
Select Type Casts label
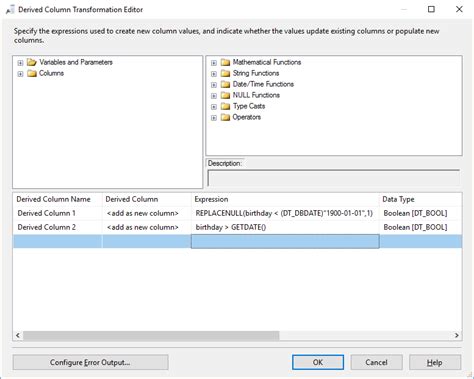(249, 106)
